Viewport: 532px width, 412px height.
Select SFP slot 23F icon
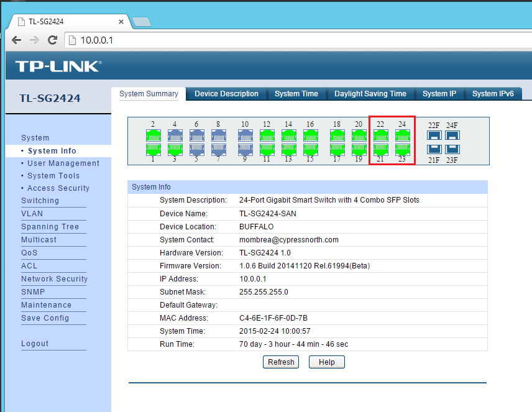452,149
